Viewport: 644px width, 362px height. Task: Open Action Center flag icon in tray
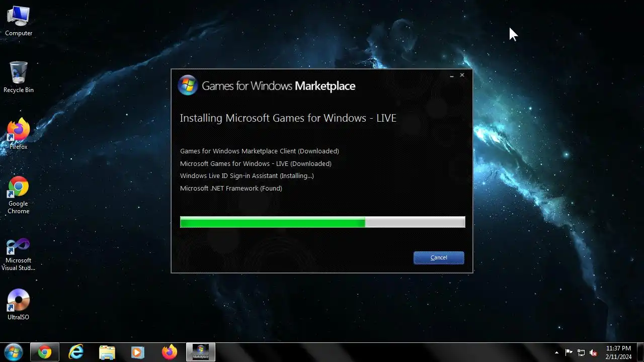(x=569, y=352)
